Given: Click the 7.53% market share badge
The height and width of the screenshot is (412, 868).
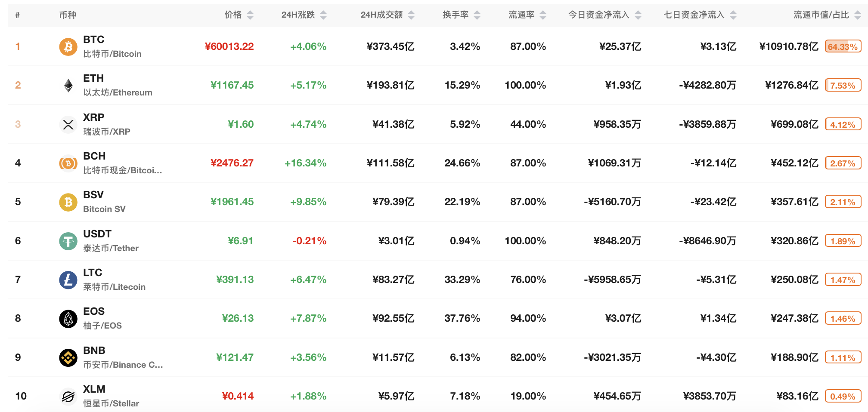Looking at the screenshot, I should (x=843, y=85).
